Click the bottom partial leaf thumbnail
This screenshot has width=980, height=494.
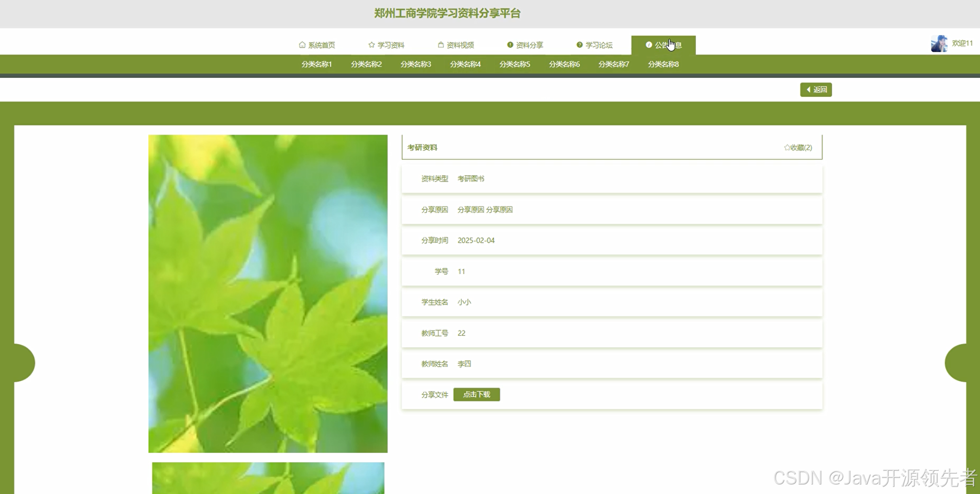point(269,478)
